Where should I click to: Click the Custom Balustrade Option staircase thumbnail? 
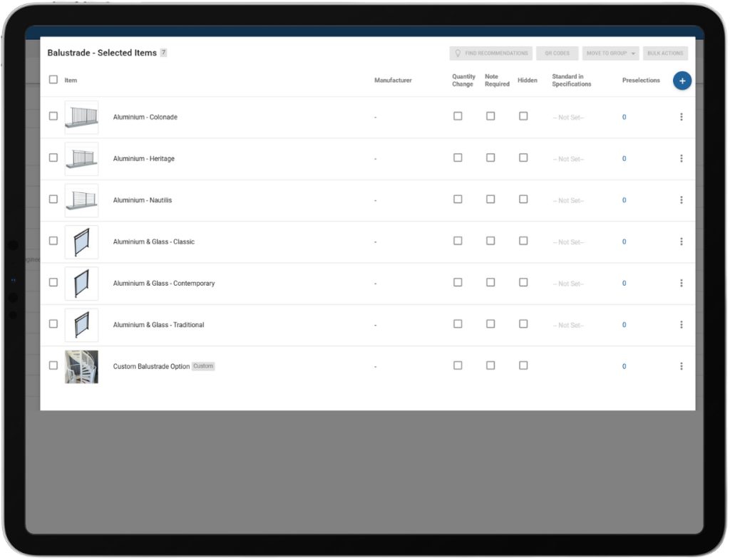pyautogui.click(x=81, y=366)
